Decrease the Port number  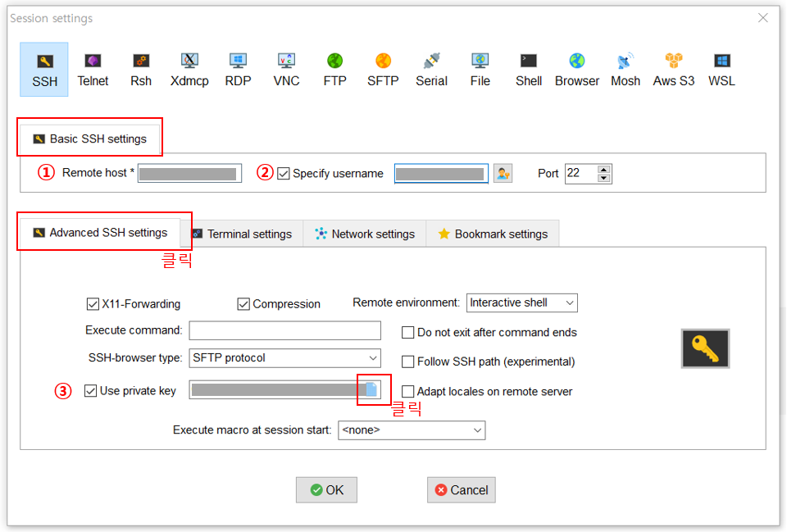pyautogui.click(x=604, y=178)
